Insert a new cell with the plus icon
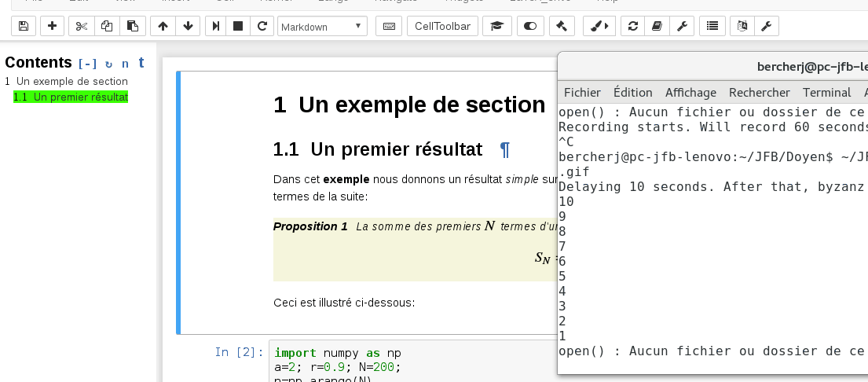The image size is (868, 382). point(52,26)
